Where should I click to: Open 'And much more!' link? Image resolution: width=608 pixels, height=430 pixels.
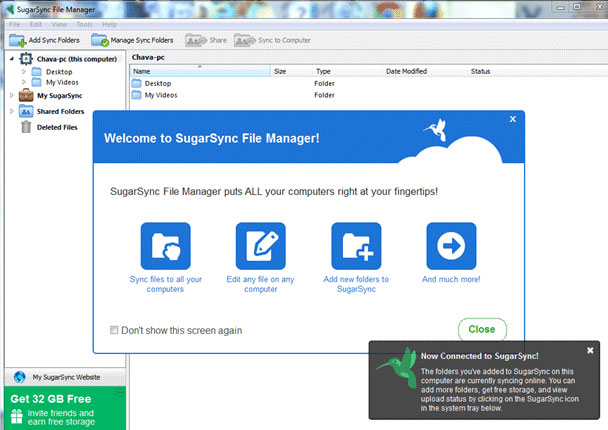(x=451, y=279)
